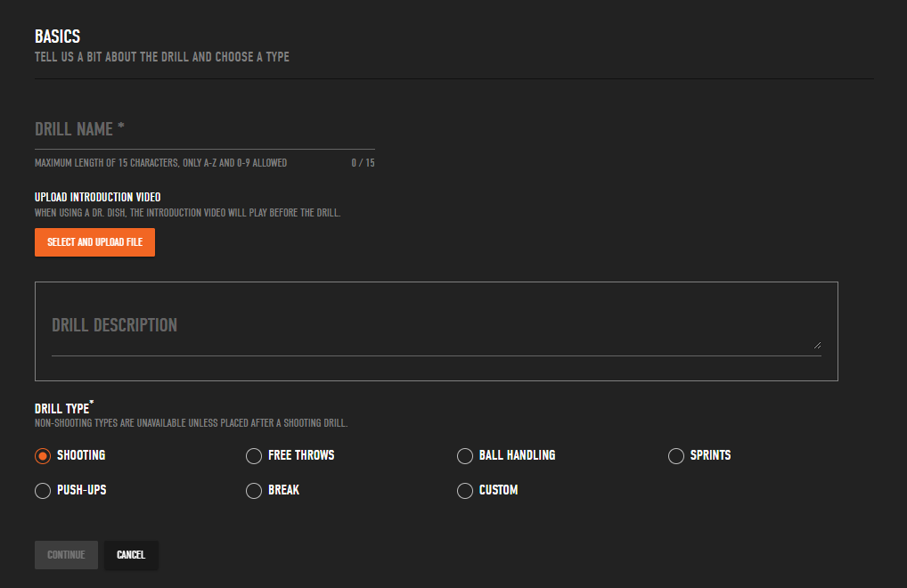Cancel the drill creation

point(131,555)
